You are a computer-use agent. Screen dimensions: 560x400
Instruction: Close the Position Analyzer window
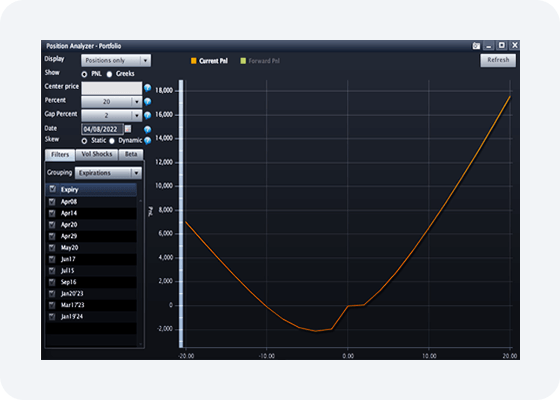click(515, 45)
